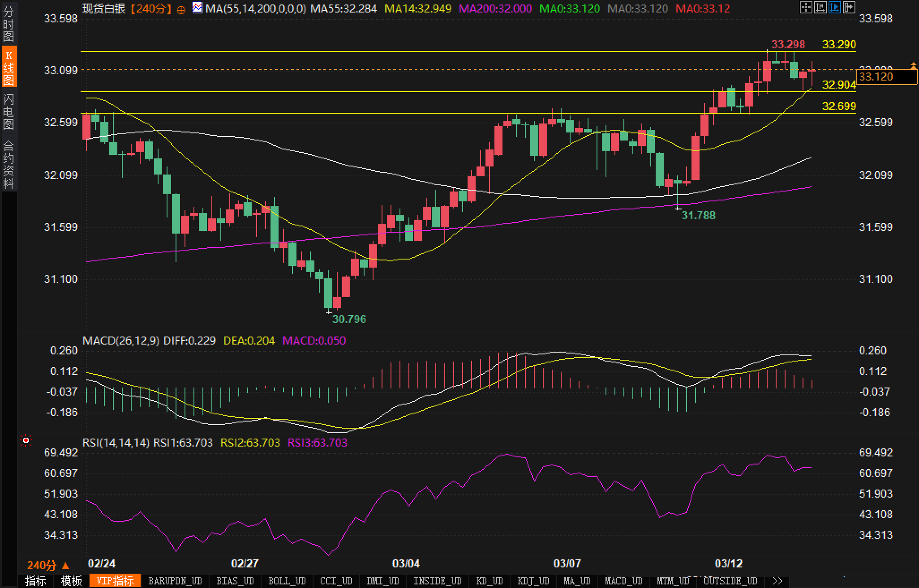
Task: Click the RSI2:63.703 value label
Action: click(x=250, y=443)
